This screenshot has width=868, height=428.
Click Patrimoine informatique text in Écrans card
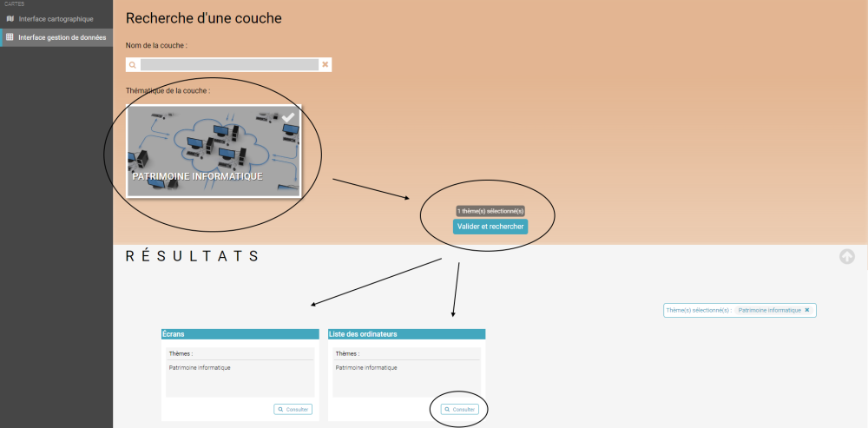coord(200,367)
